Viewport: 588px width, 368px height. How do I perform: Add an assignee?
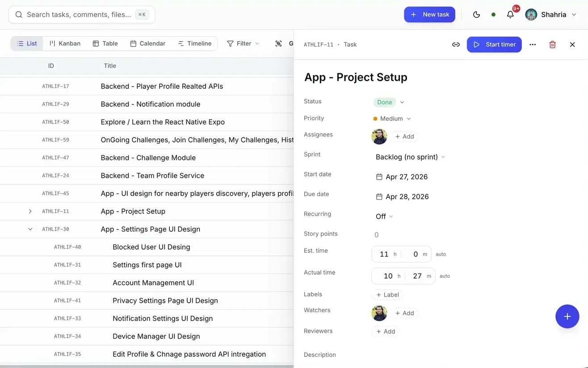point(404,137)
